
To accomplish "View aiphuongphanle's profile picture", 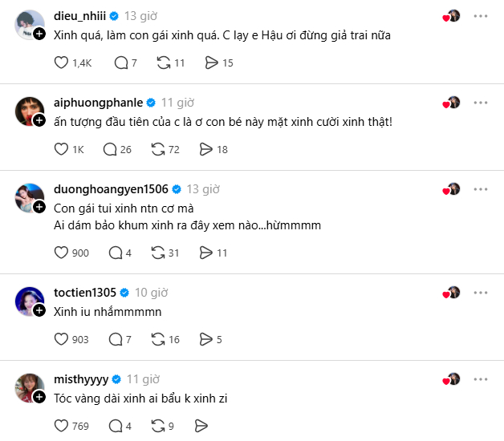I will [30, 111].
